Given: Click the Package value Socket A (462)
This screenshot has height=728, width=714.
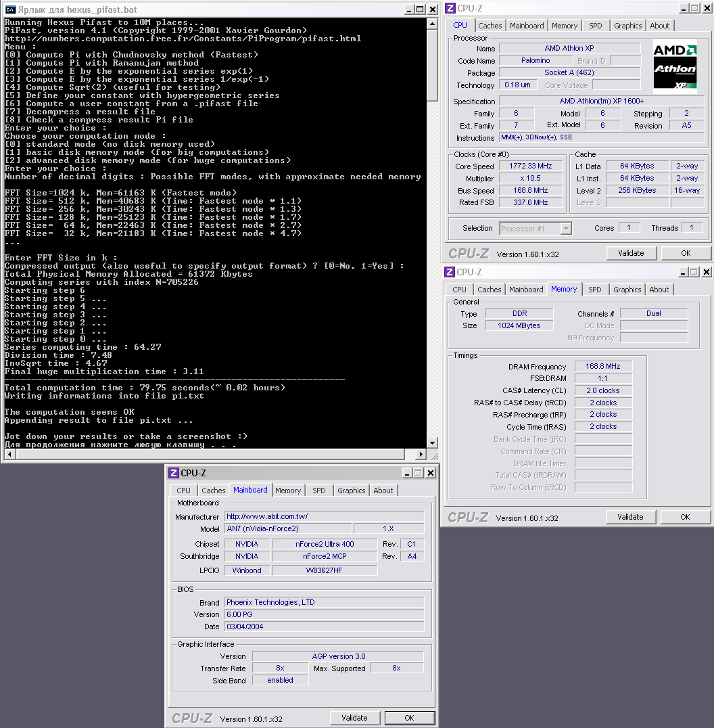Looking at the screenshot, I should point(569,72).
